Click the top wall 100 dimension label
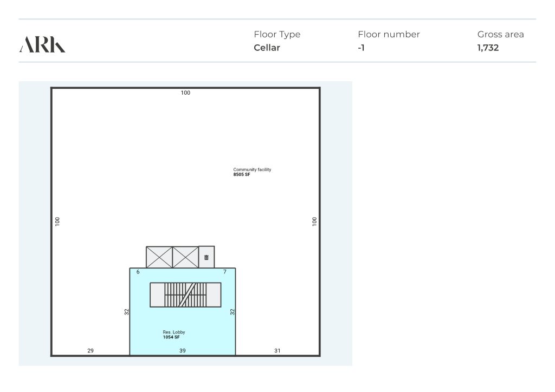Image resolution: width=555 pixels, height=392 pixels. click(x=185, y=93)
